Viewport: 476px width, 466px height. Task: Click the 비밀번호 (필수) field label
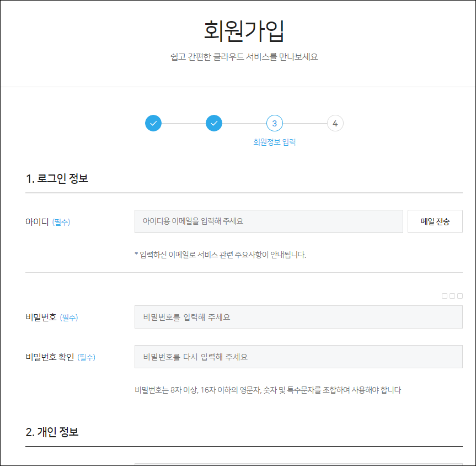click(52, 317)
